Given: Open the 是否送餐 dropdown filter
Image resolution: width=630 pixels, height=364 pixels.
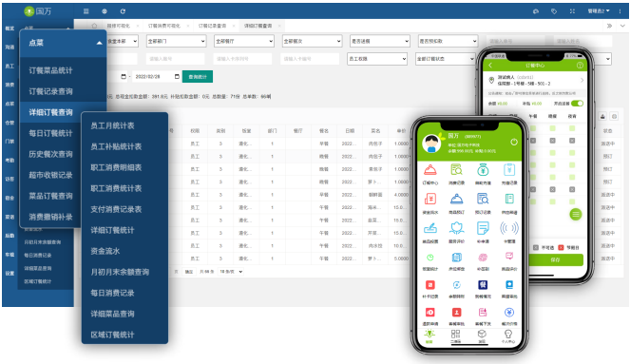Looking at the screenshot, I should click(380, 41).
